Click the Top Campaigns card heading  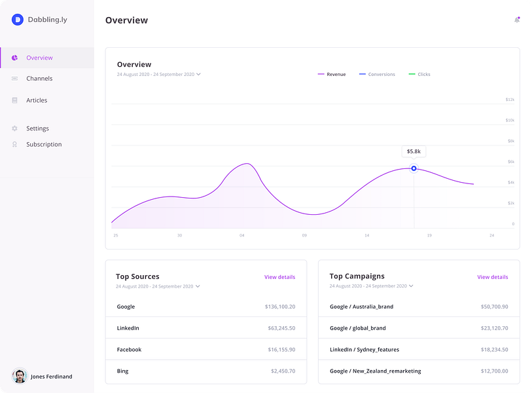pyautogui.click(x=357, y=276)
